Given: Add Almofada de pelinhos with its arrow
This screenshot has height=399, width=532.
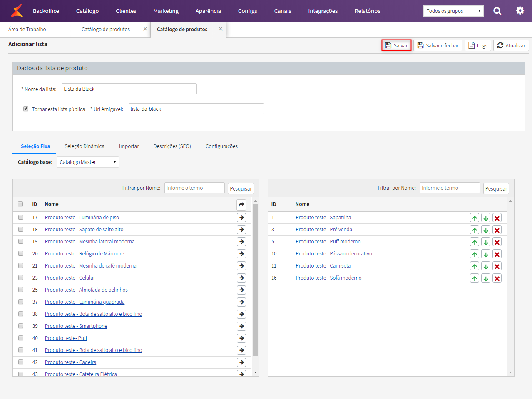Looking at the screenshot, I should [241, 290].
